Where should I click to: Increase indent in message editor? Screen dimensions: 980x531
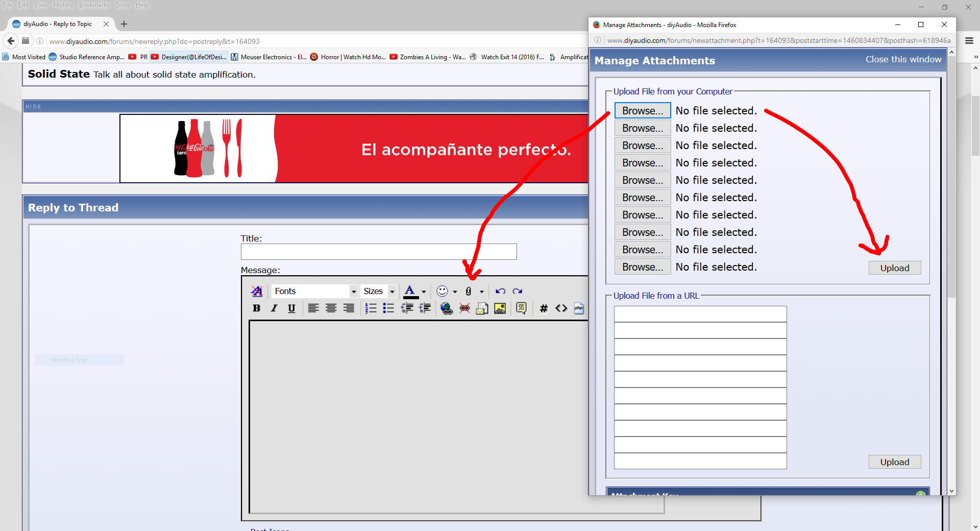click(425, 308)
